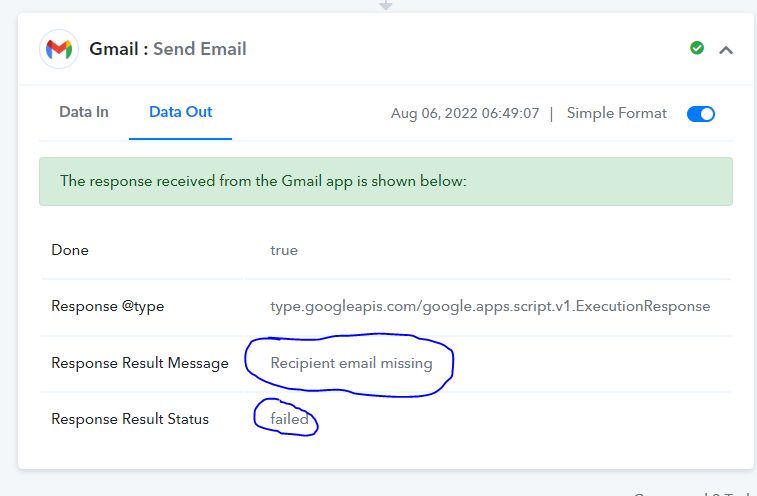Click the Response Result Message label

pyautogui.click(x=140, y=363)
